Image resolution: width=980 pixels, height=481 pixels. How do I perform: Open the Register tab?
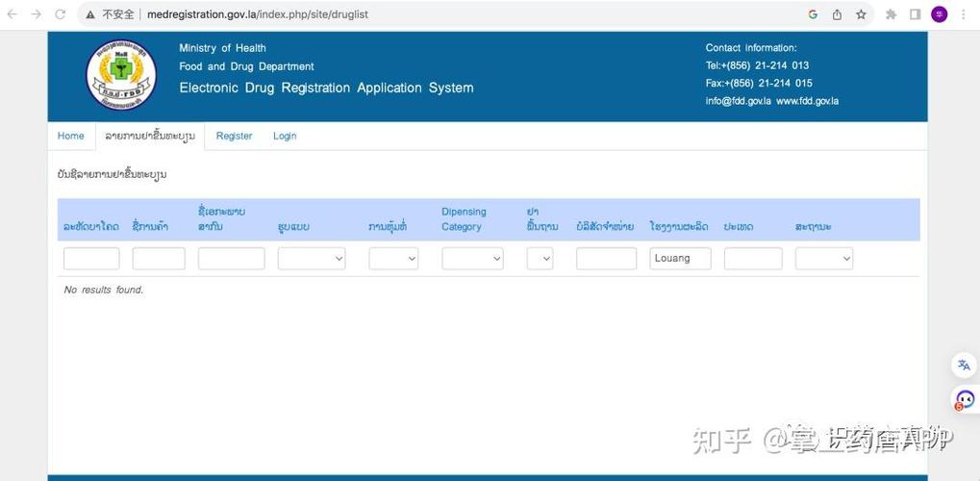tap(235, 136)
